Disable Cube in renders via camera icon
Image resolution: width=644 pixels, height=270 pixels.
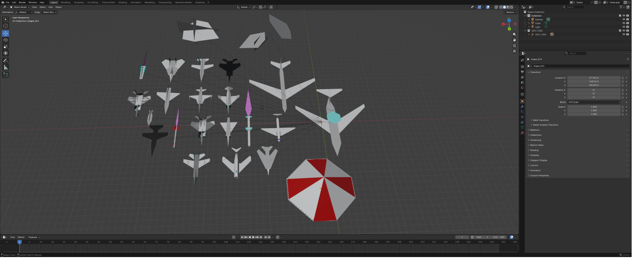click(x=628, y=23)
